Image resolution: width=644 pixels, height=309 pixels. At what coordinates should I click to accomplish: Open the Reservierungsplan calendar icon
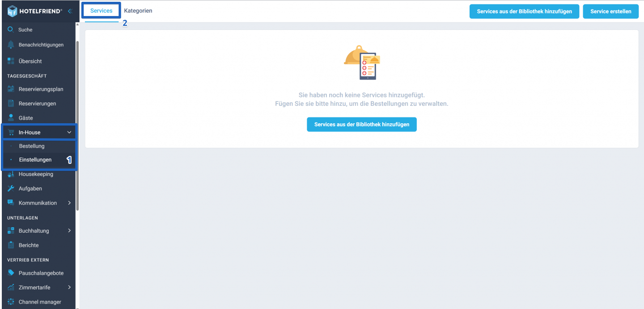(x=11, y=89)
